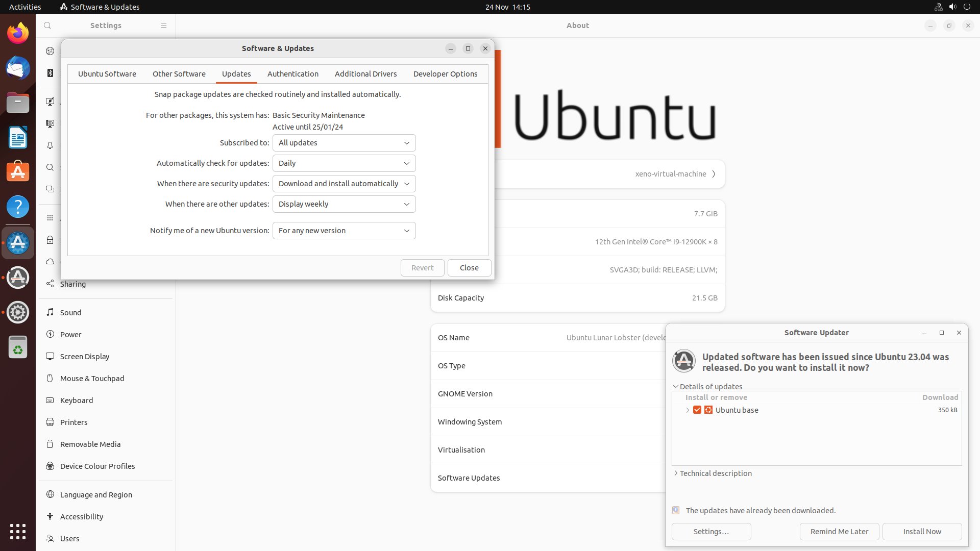Screen dimensions: 980x551
Task: Launch Thunderbird from the dock
Action: pyautogui.click(x=18, y=68)
